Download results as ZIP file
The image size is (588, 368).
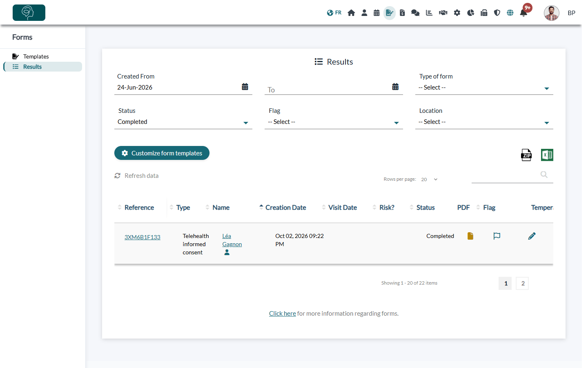click(x=526, y=155)
